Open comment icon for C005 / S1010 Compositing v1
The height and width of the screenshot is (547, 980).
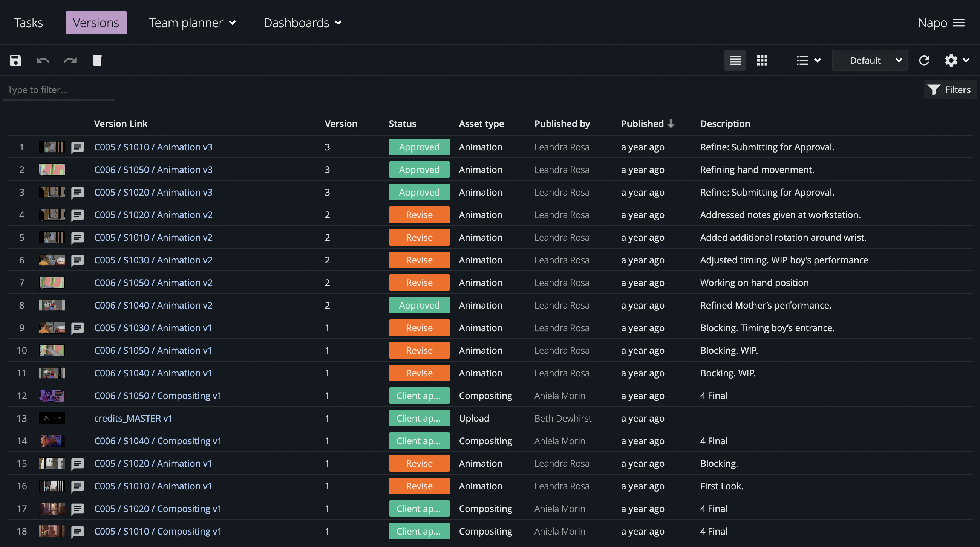pos(78,532)
